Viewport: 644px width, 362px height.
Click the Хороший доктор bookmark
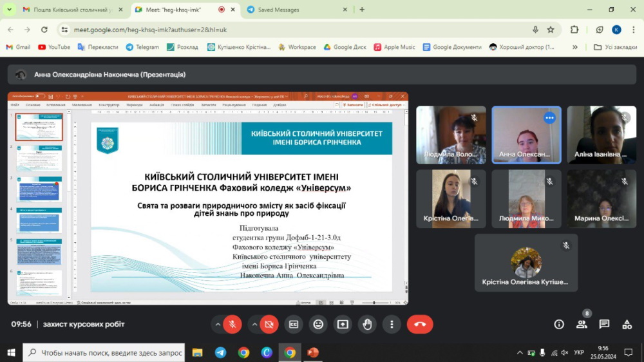(x=522, y=47)
